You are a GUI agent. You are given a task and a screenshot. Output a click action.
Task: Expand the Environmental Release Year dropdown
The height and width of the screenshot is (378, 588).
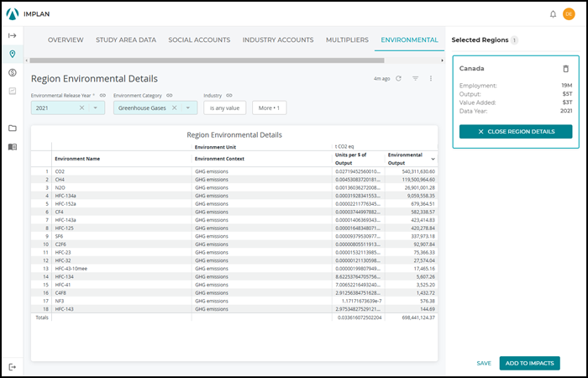point(95,108)
